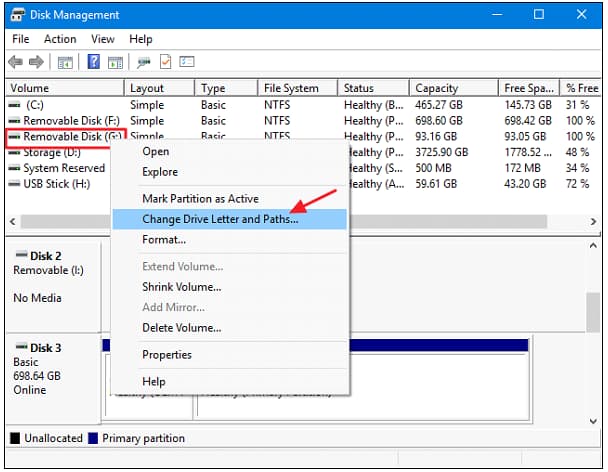Sort by the Type column header

point(226,88)
